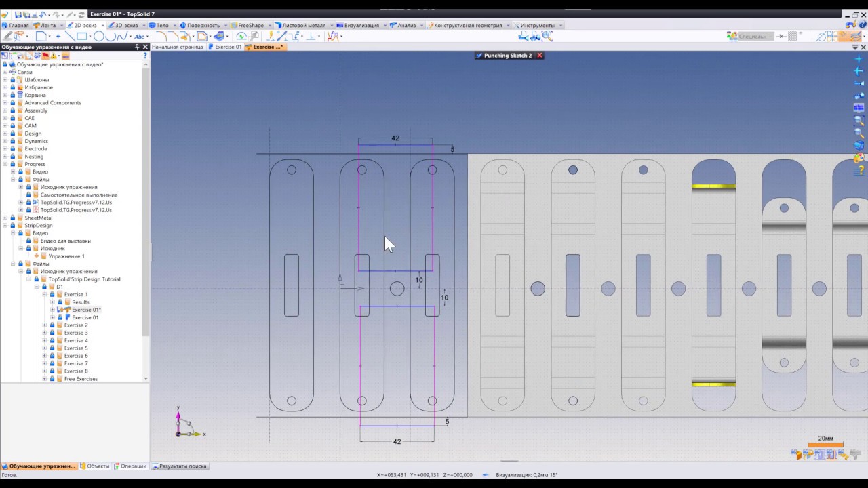868x488 pixels.
Task: Switch to the Операции bottom panel tab
Action: pyautogui.click(x=130, y=466)
